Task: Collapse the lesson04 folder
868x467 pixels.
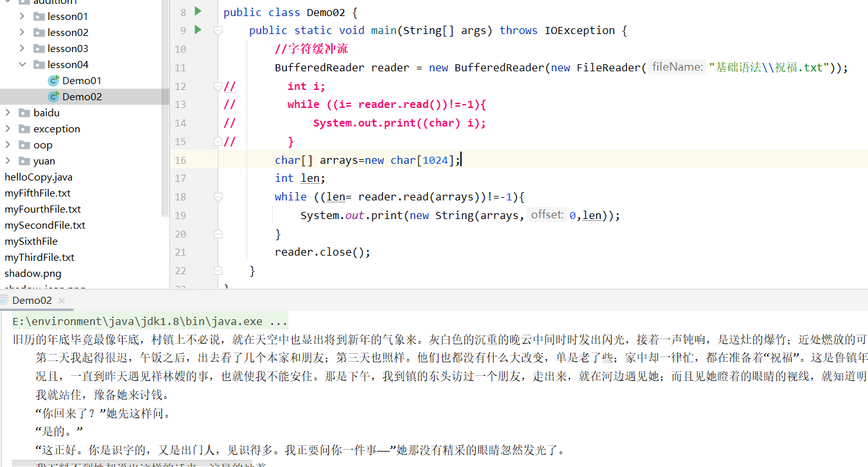Action: point(22,64)
